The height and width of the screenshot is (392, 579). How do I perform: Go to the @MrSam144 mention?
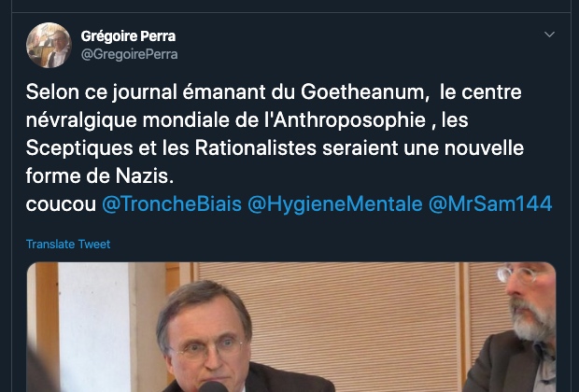tap(492, 203)
